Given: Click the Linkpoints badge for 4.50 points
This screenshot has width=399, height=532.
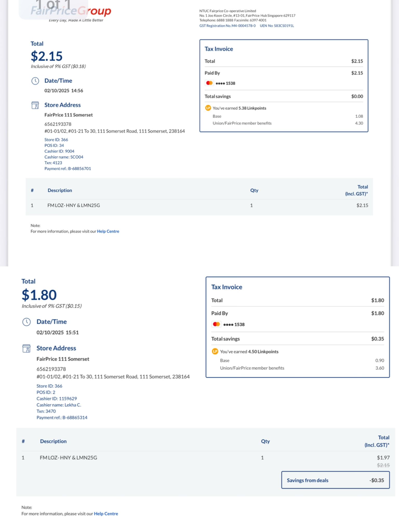Looking at the screenshot, I should (215, 351).
